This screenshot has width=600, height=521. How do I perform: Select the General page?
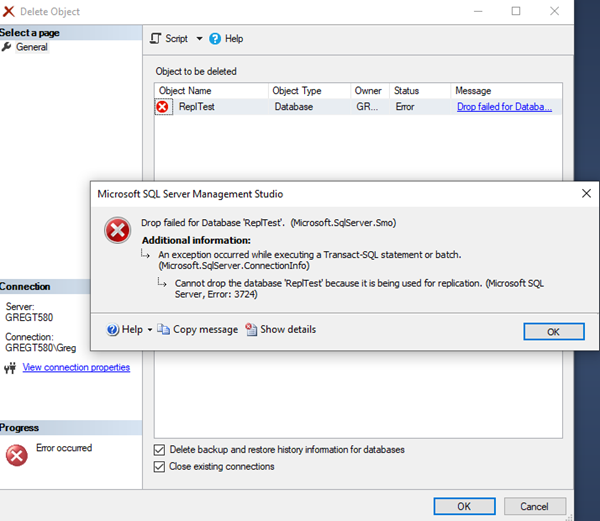coord(32,47)
